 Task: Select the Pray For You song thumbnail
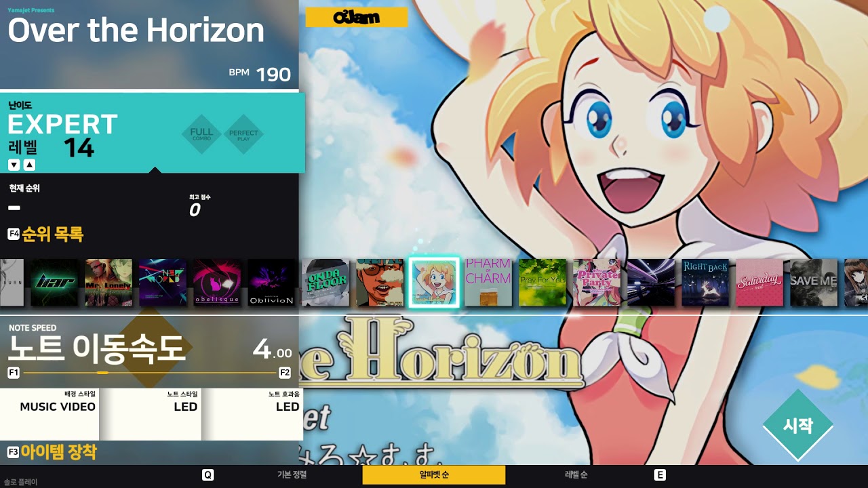coord(542,283)
